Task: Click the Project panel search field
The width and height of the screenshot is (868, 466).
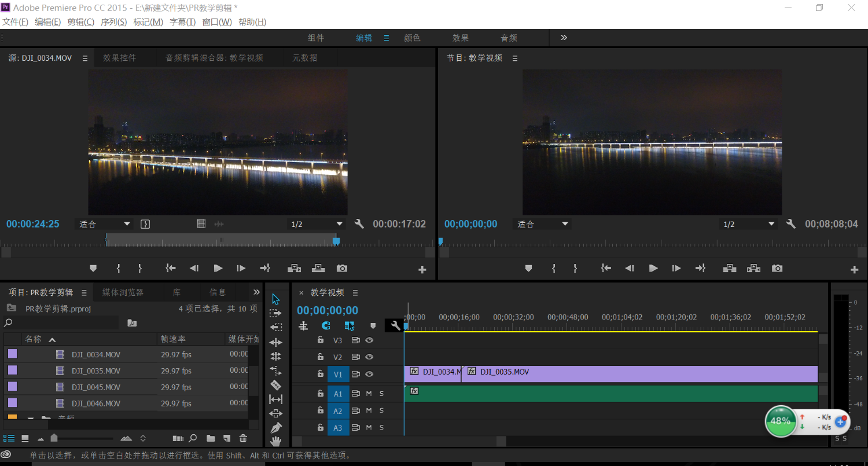Action: (x=61, y=323)
